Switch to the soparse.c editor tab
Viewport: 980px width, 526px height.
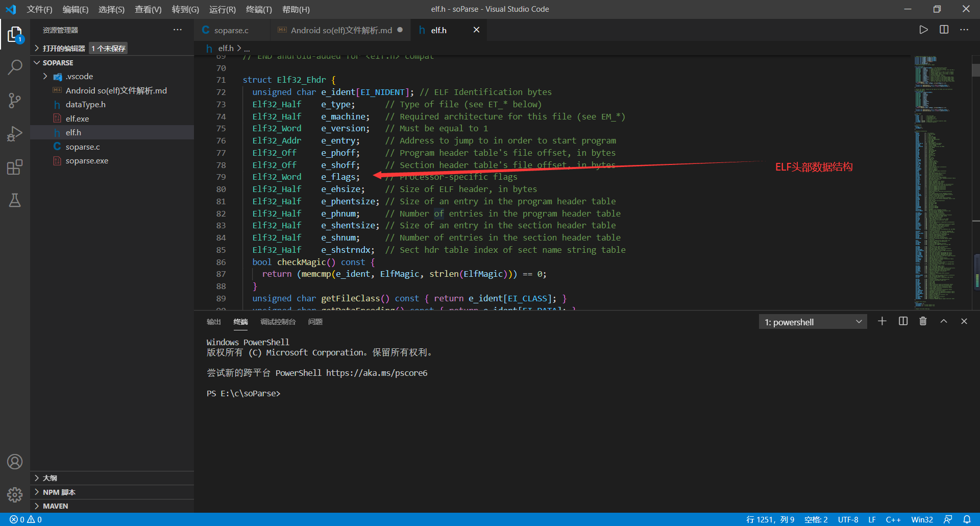pyautogui.click(x=231, y=30)
